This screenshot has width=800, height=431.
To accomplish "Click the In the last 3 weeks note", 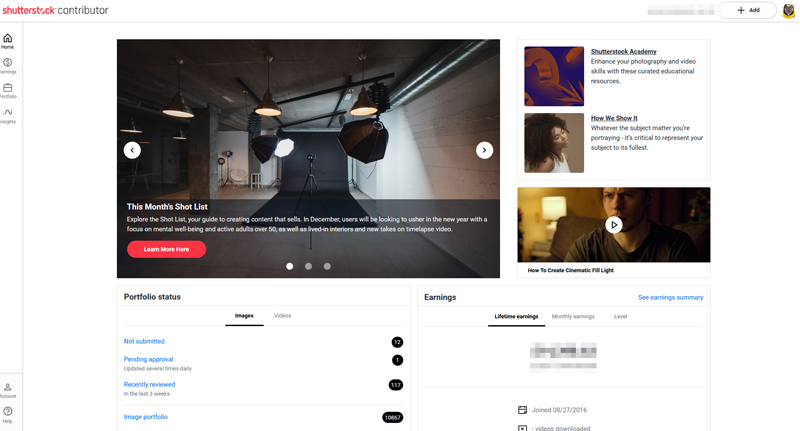I will click(x=146, y=394).
